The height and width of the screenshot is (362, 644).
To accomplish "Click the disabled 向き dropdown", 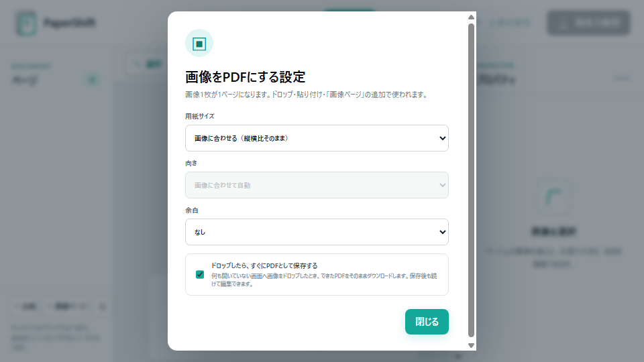I will (317, 185).
